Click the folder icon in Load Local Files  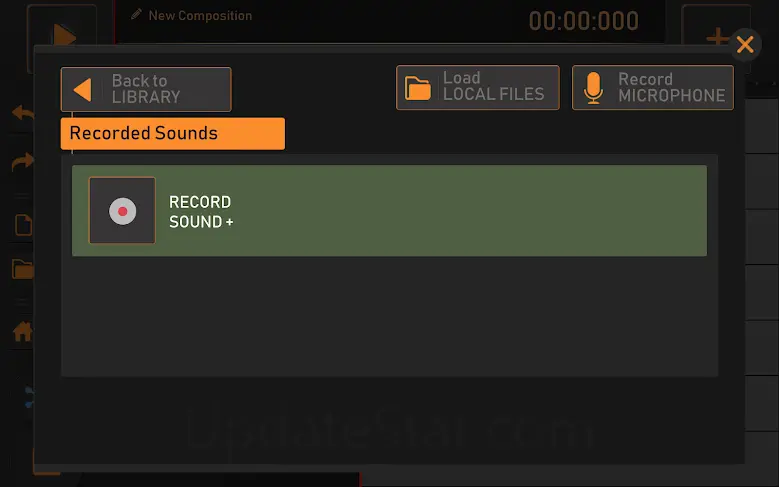coord(417,88)
